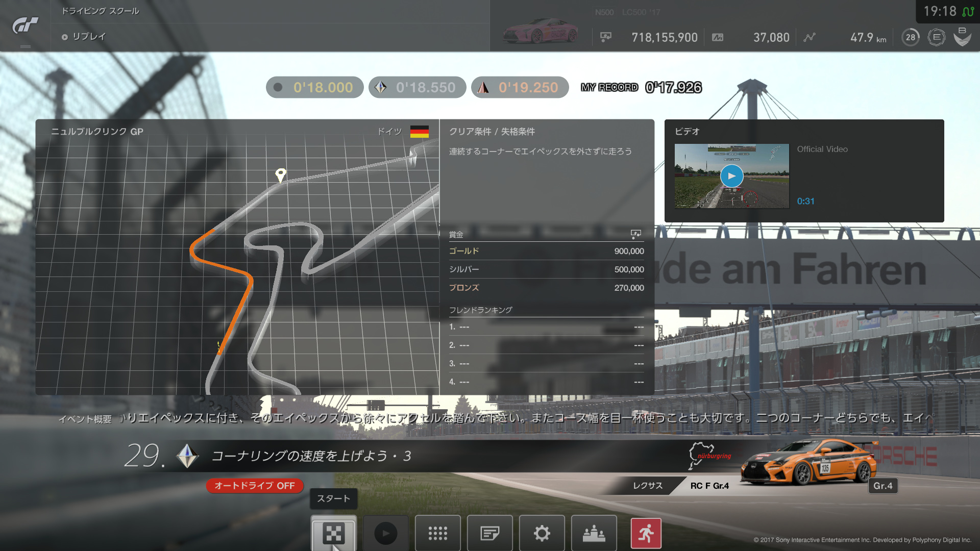Click the クリア条件 / 失格条件 heading

pos(492,132)
